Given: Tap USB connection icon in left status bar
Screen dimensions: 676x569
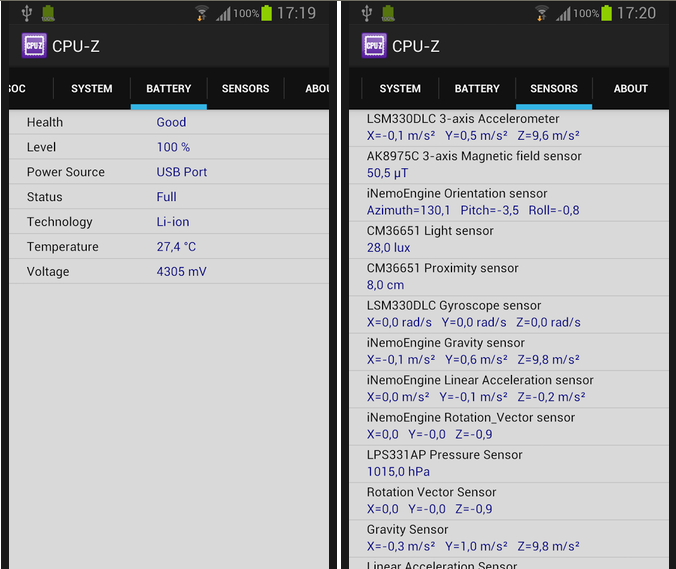Looking at the screenshot, I should (x=27, y=13).
